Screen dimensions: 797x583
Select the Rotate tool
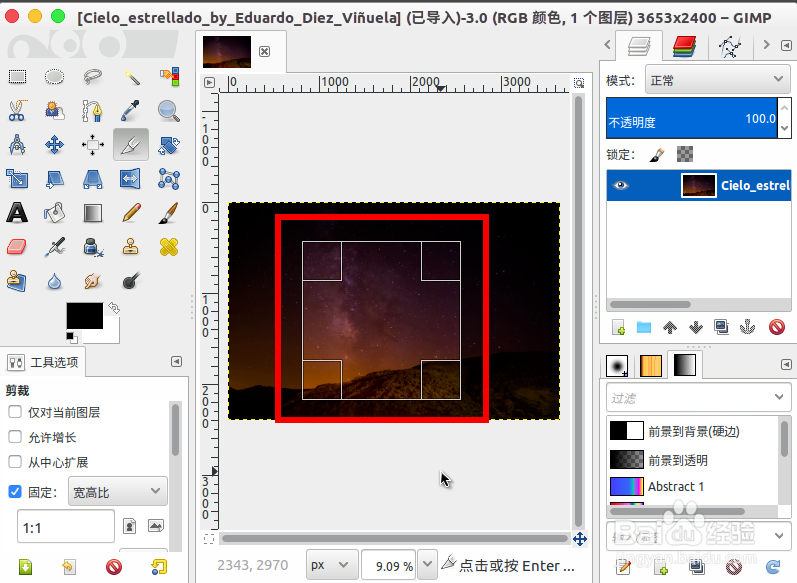tap(169, 145)
